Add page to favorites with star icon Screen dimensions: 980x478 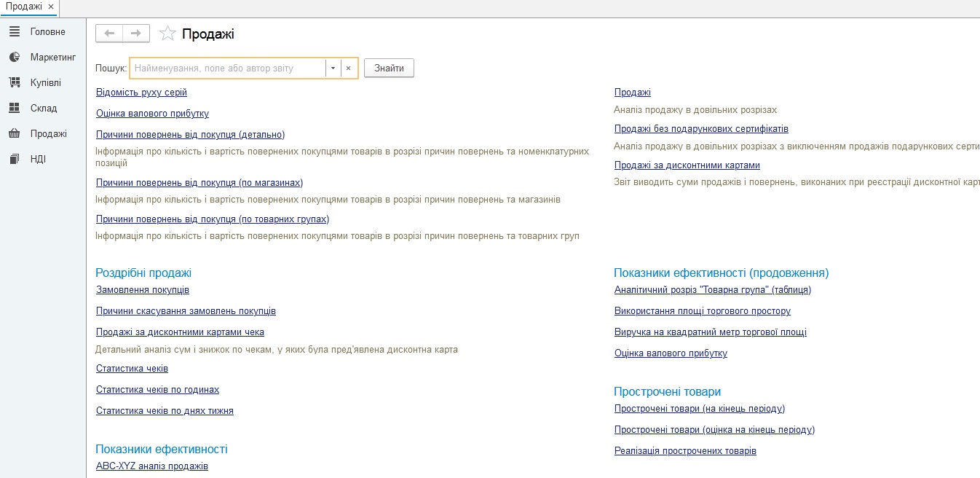pyautogui.click(x=167, y=34)
